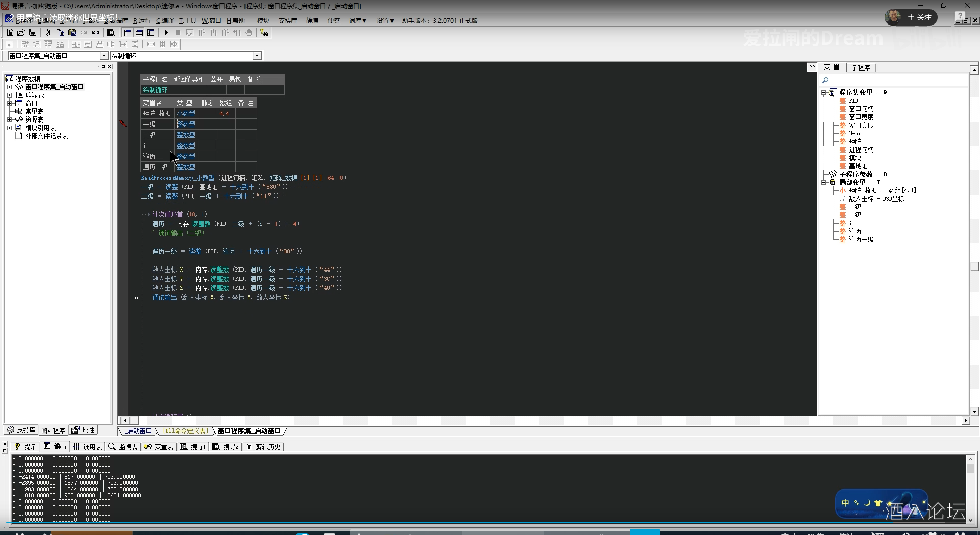The width and height of the screenshot is (980, 535).
Task: Collapse the 局部变量 tree group
Action: (823, 182)
